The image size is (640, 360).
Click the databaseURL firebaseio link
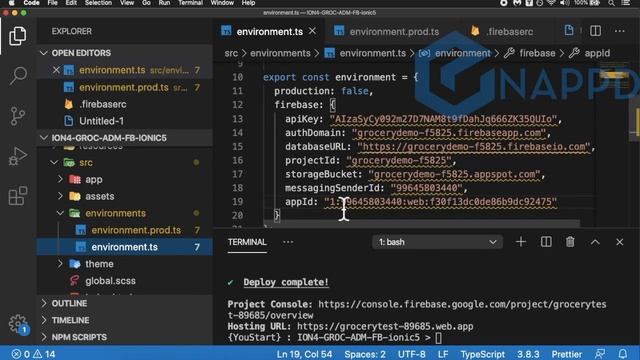click(x=474, y=147)
